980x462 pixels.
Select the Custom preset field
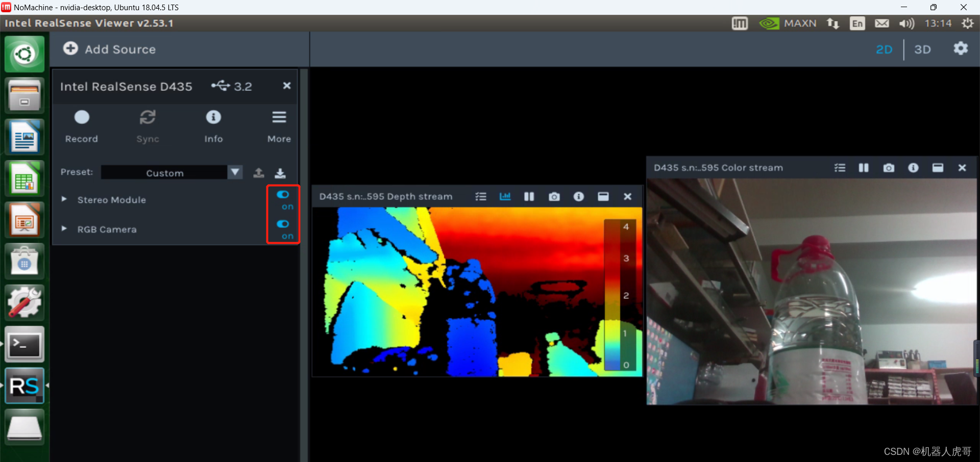click(164, 172)
